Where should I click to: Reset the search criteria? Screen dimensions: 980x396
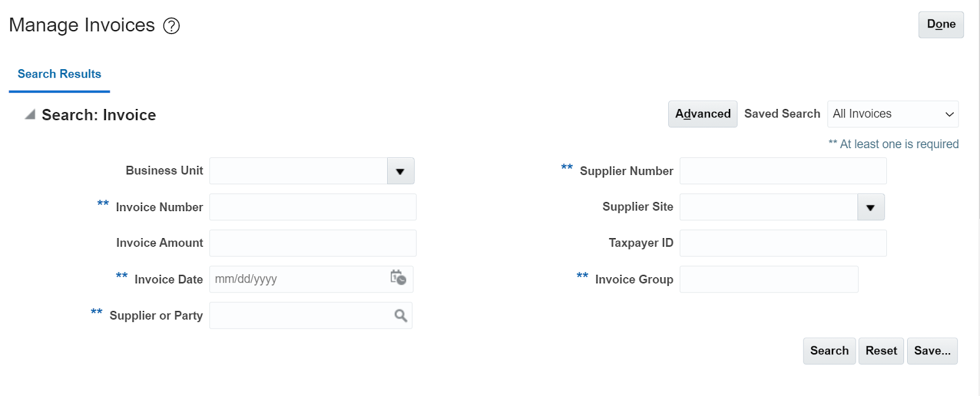pos(881,351)
